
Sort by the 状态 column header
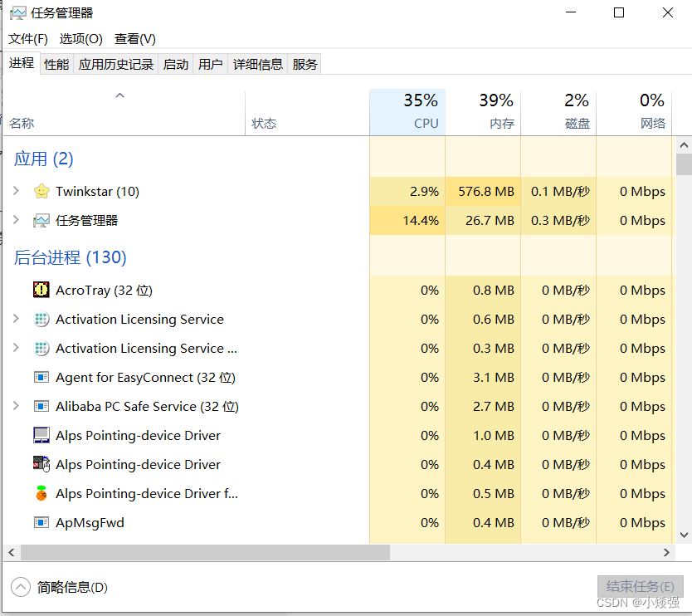[x=308, y=113]
